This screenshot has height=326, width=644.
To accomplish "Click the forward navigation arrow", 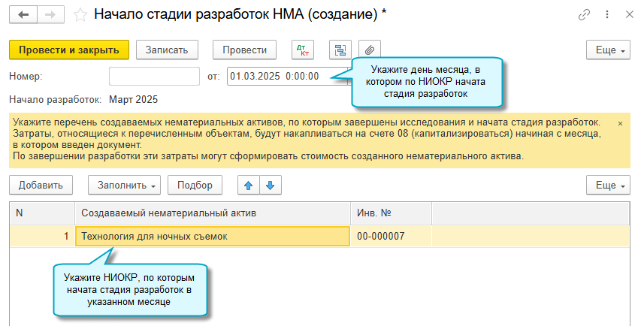I will tap(49, 15).
